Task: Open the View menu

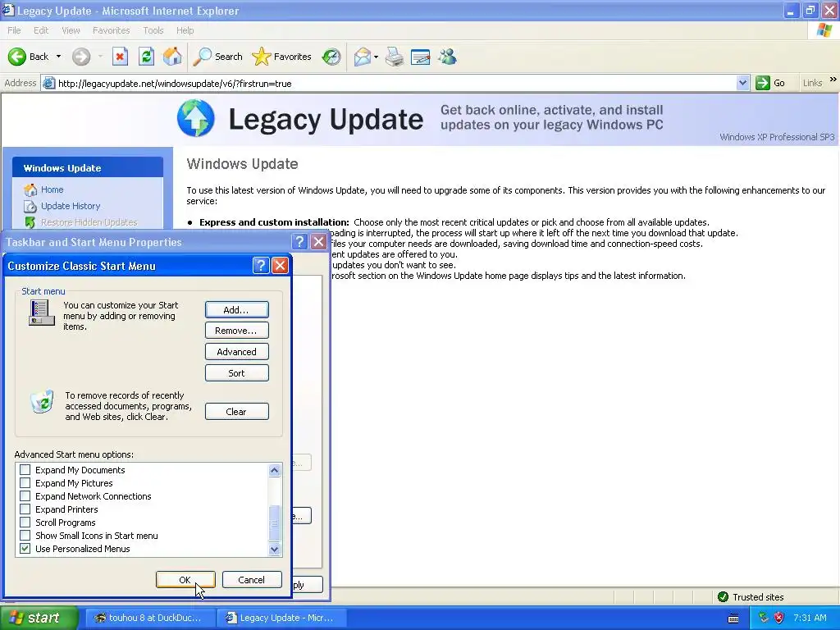Action: tap(71, 30)
